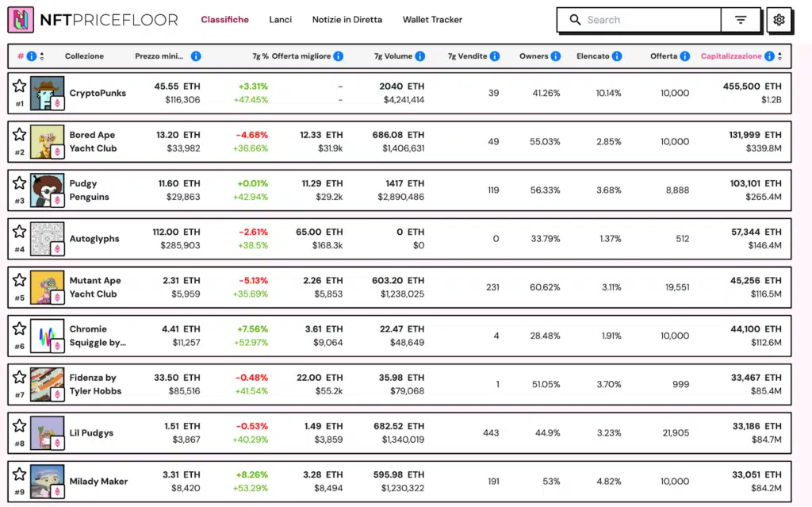Click the Autoglyphs collection thumbnail
This screenshot has height=507, width=812.
coord(47,239)
